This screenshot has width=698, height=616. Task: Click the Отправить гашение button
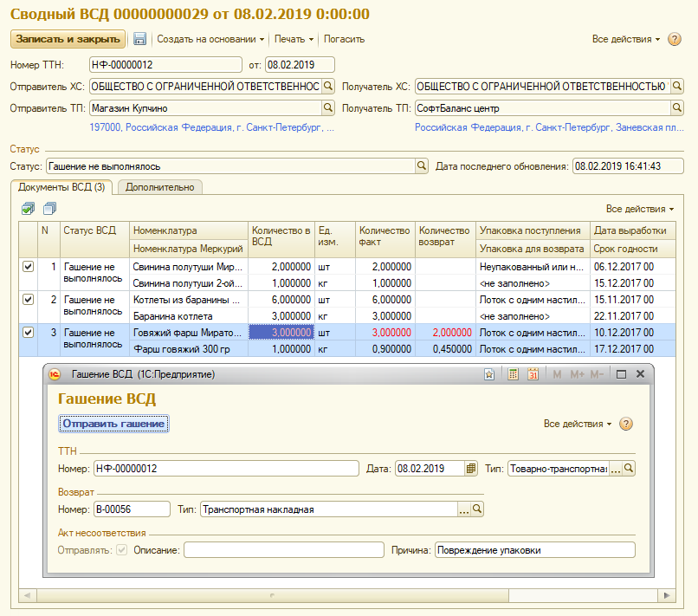[113, 424]
